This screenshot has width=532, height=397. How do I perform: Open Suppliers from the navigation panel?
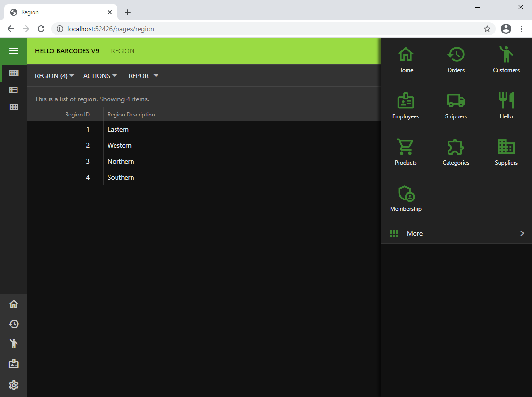click(x=506, y=152)
